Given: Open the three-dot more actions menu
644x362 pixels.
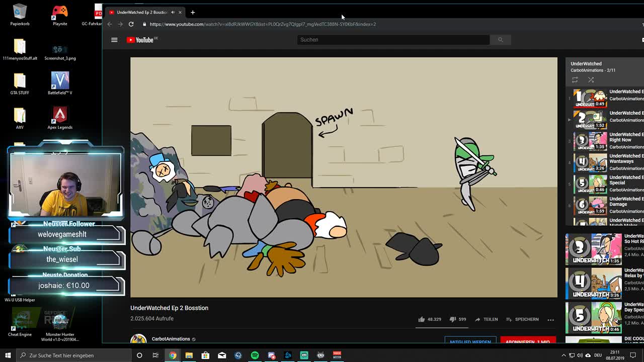Looking at the screenshot, I should click(550, 319).
